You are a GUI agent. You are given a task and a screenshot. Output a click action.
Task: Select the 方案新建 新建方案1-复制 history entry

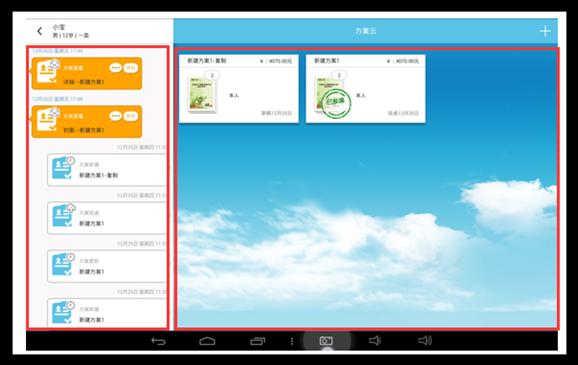pos(107,170)
